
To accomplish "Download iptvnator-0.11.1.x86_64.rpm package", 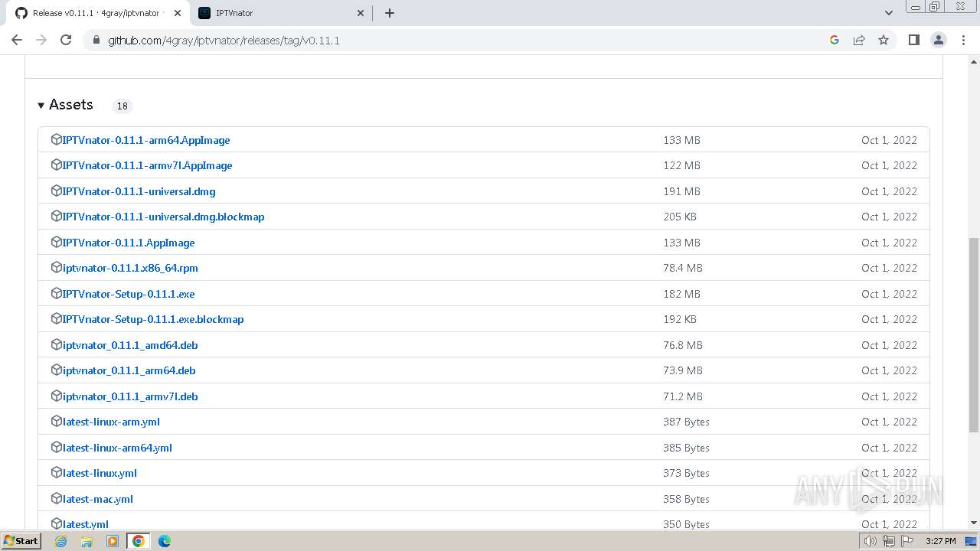I will coord(130,268).
